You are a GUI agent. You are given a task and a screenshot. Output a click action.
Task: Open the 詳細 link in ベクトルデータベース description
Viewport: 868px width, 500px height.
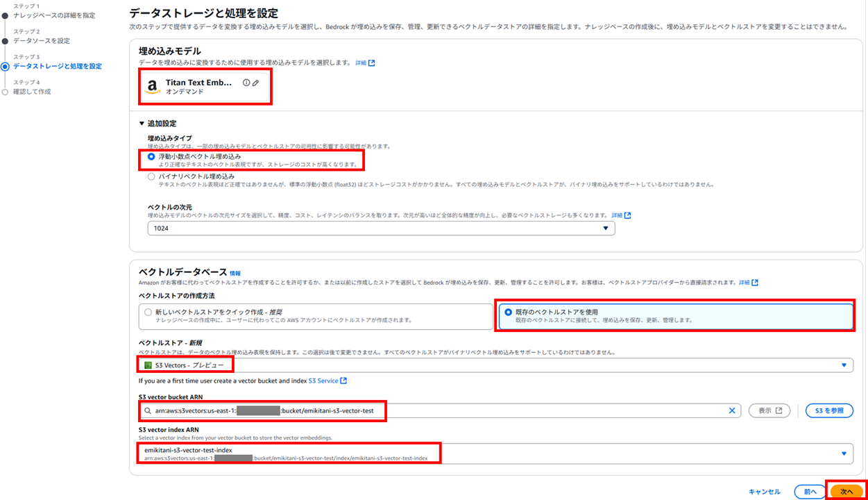click(x=749, y=283)
